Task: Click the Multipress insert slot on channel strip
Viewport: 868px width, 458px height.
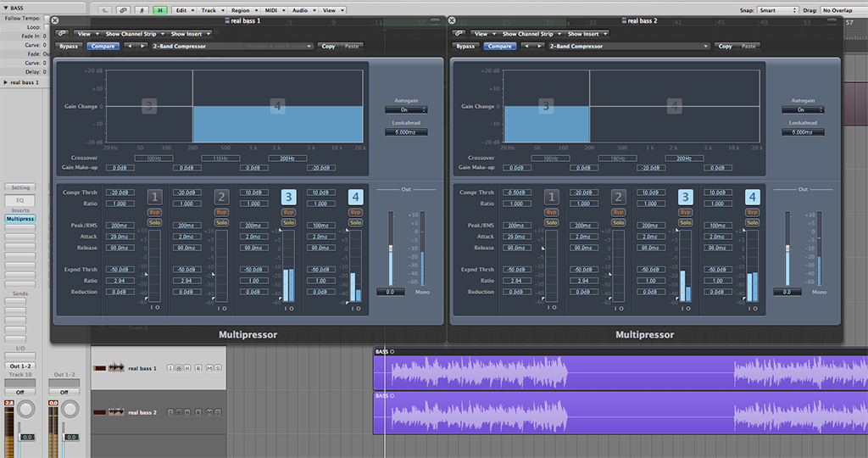Action: [x=20, y=219]
